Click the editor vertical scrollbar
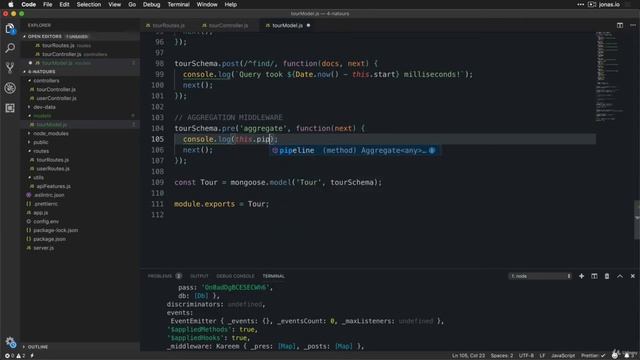The image size is (640, 360). tap(637, 220)
